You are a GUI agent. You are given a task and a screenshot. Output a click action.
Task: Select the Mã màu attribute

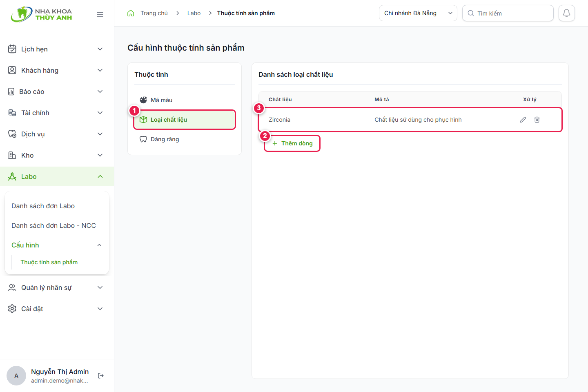[185, 100]
